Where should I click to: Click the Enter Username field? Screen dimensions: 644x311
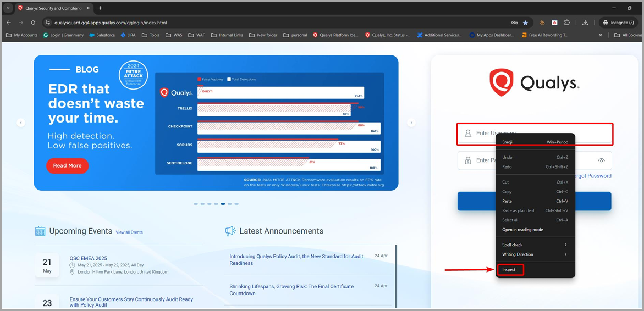pos(535,133)
